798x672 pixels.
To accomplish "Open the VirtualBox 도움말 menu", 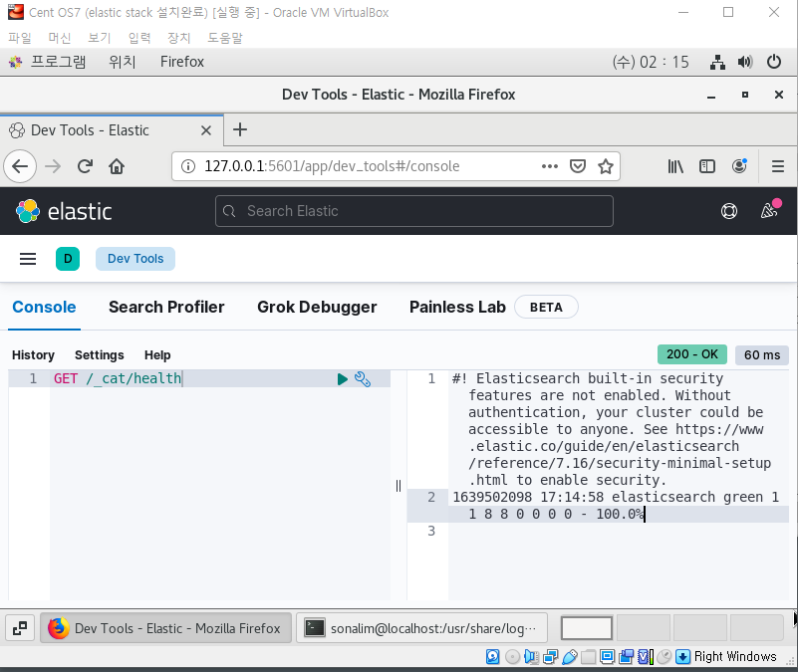I will 225,38.
